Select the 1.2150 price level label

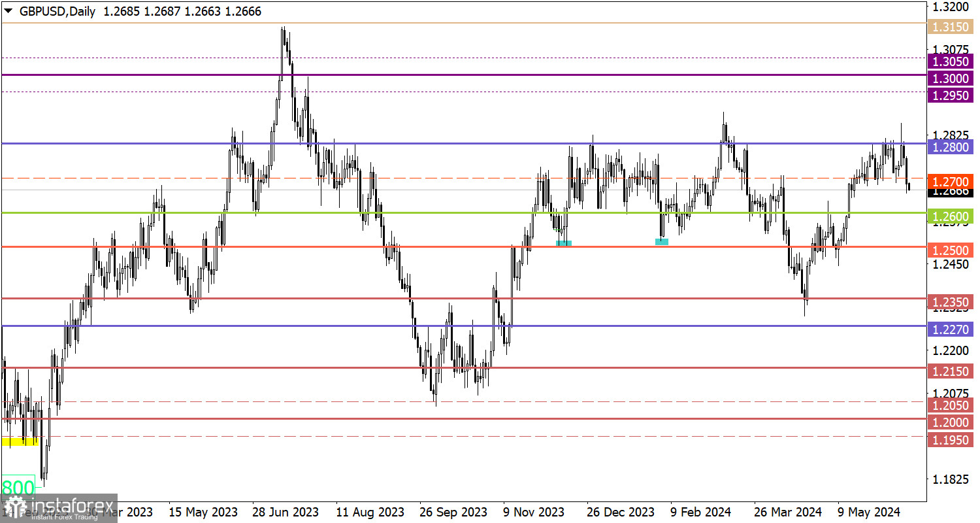tap(951, 371)
